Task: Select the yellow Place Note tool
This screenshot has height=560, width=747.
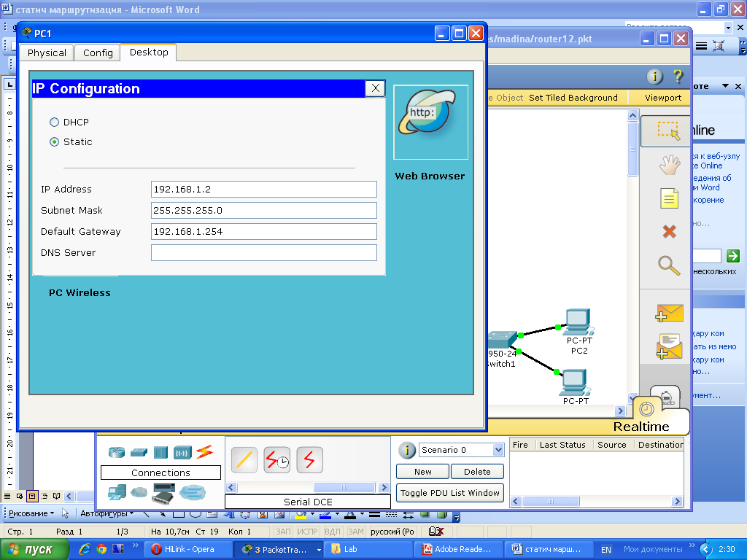Action: click(669, 198)
